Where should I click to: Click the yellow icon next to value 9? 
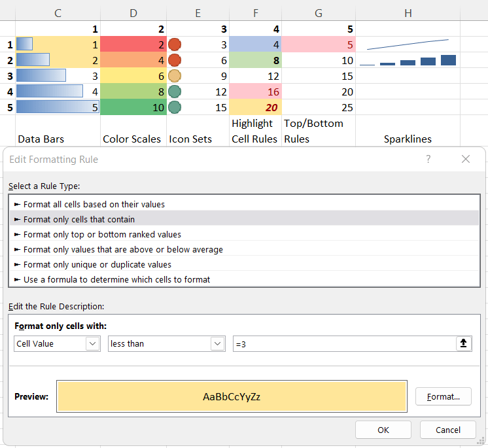[175, 76]
